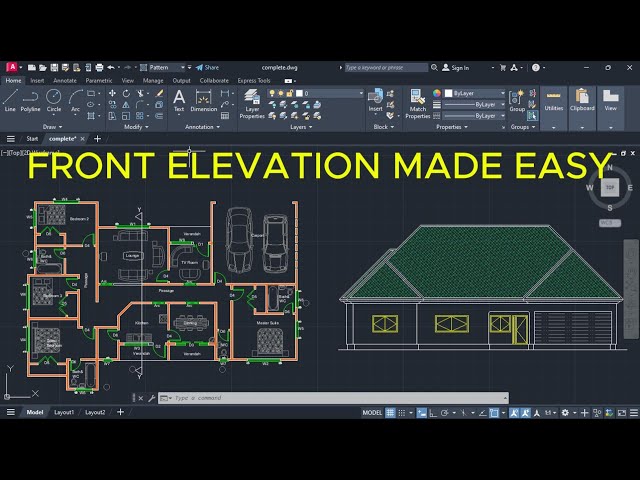Switch to the Annotate ribbon tab
The height and width of the screenshot is (480, 640).
click(65, 80)
